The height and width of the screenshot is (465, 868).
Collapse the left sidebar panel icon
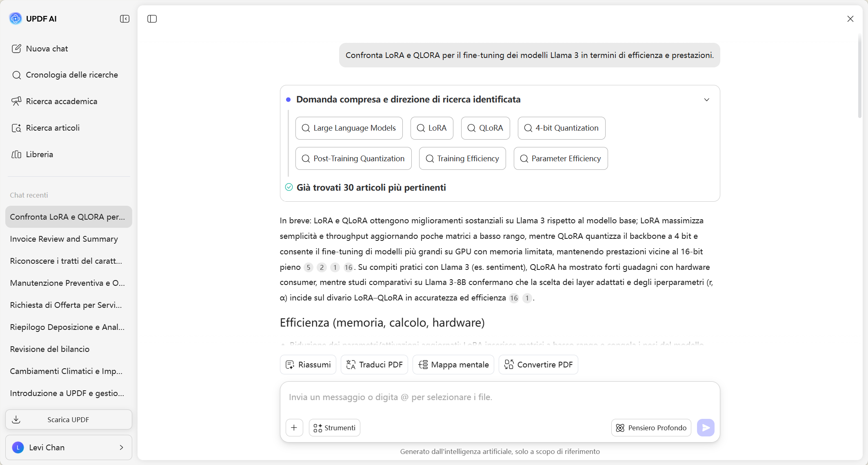[x=125, y=19]
